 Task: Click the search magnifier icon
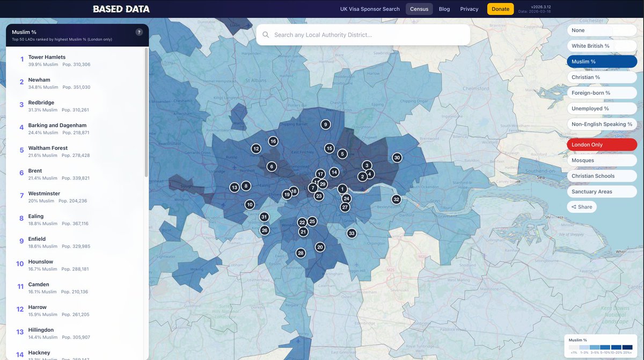tap(266, 35)
